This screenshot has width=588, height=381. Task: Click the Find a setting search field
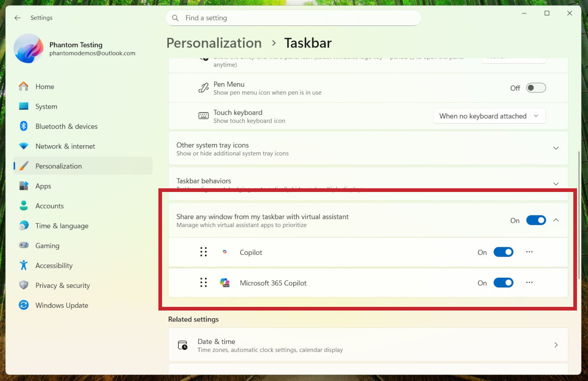[293, 18]
